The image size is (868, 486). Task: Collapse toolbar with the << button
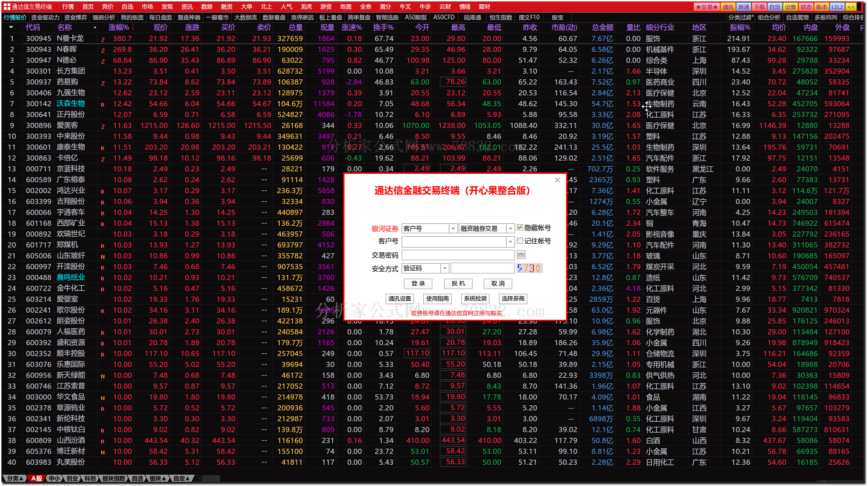[x=851, y=7]
